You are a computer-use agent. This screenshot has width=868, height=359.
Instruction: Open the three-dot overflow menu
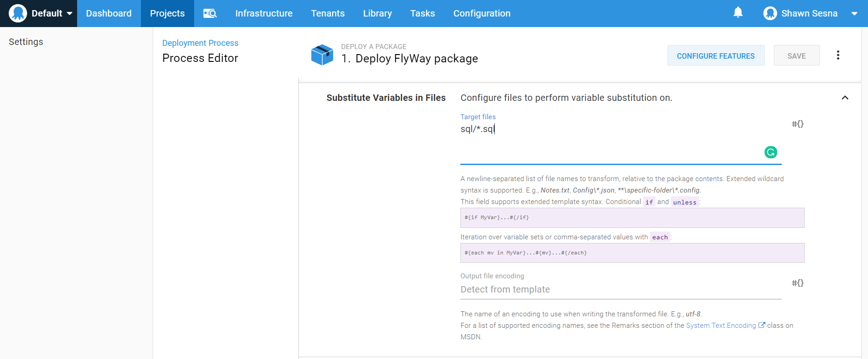tap(838, 55)
